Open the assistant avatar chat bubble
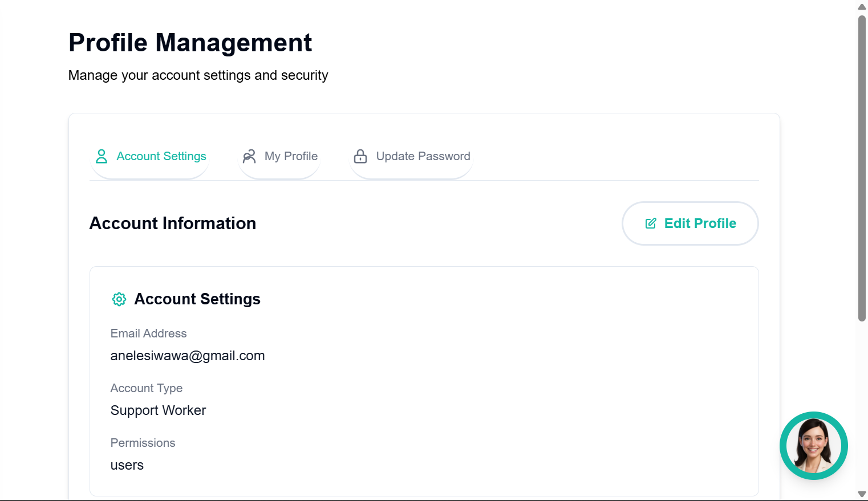The width and height of the screenshot is (868, 501). click(x=813, y=445)
